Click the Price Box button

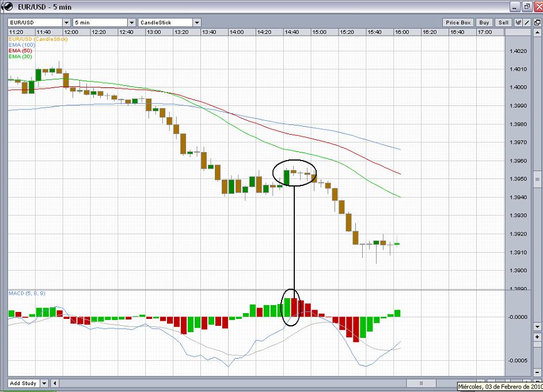458,22
